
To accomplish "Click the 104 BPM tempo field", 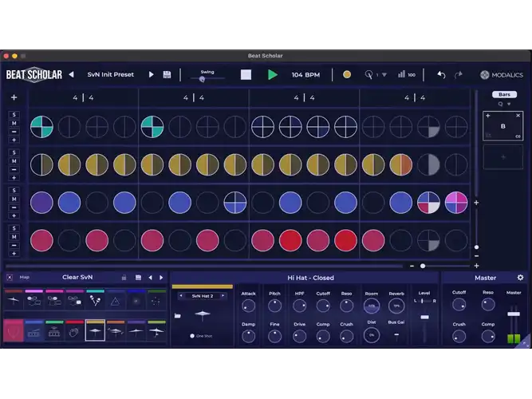I will [305, 75].
